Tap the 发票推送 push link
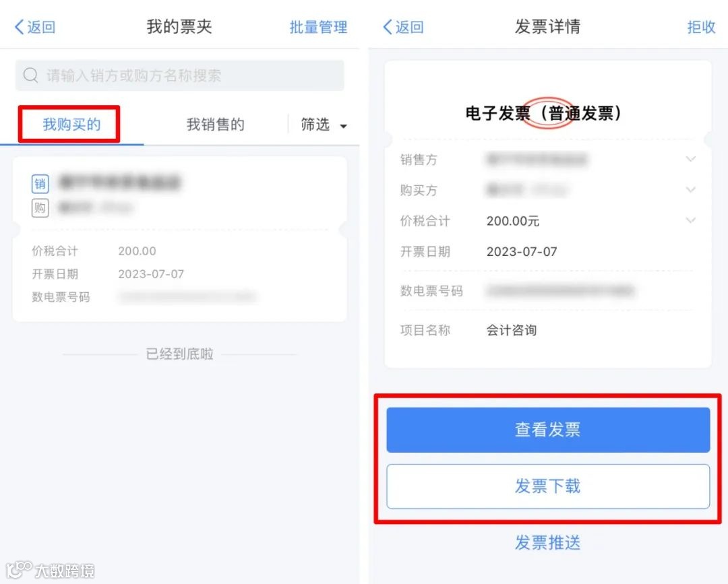728x584 pixels. point(548,542)
